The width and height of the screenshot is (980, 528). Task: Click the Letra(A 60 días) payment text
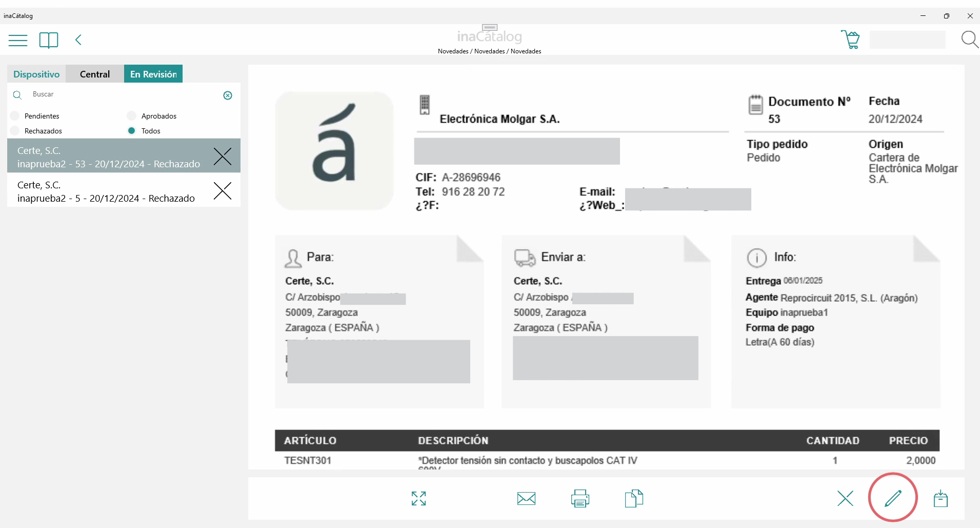[x=780, y=342]
